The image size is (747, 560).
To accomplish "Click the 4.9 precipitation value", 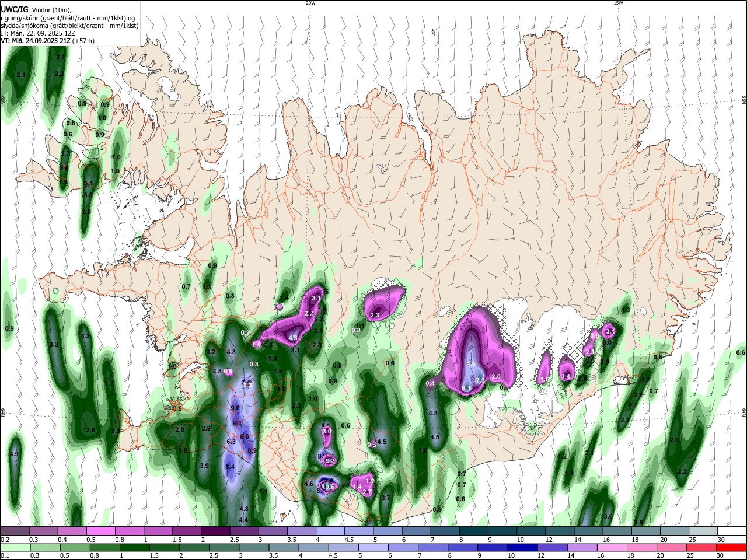I will [x=15, y=454].
